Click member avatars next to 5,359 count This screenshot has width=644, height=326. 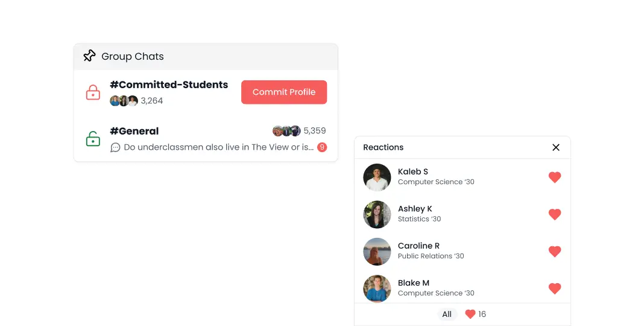click(x=286, y=131)
